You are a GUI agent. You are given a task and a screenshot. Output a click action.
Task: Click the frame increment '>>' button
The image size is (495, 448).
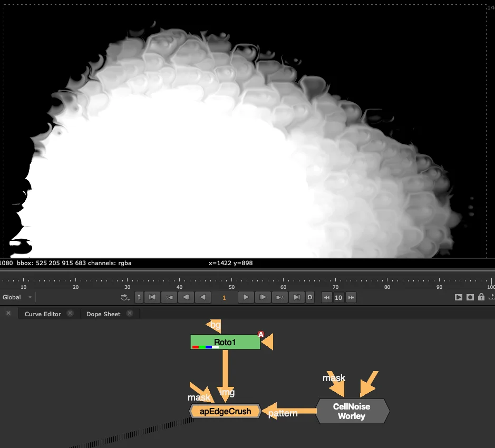[351, 297]
